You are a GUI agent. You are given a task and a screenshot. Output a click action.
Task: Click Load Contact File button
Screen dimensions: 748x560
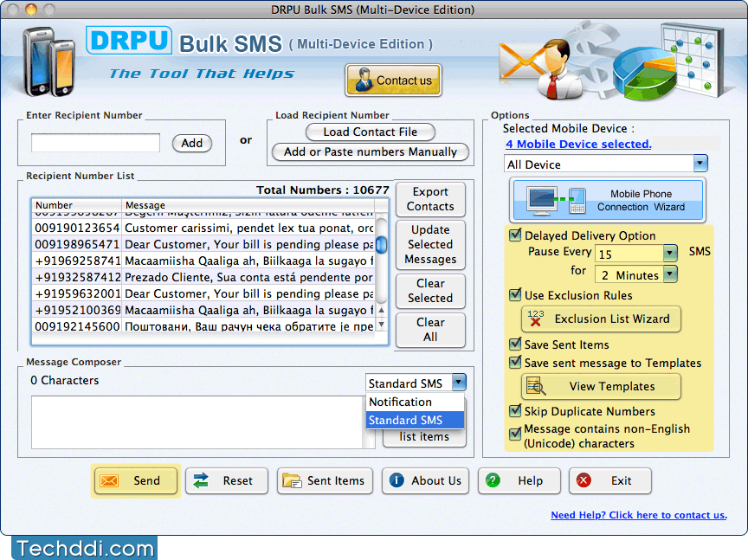click(371, 132)
